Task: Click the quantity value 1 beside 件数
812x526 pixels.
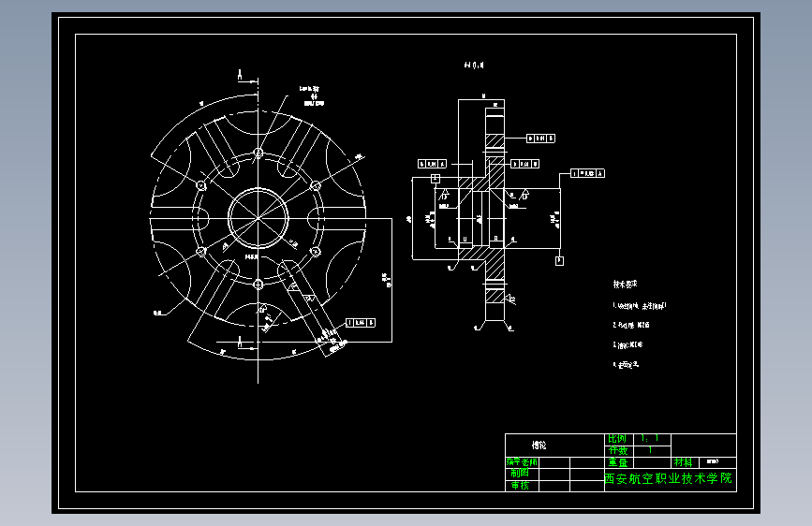Action: click(650, 450)
